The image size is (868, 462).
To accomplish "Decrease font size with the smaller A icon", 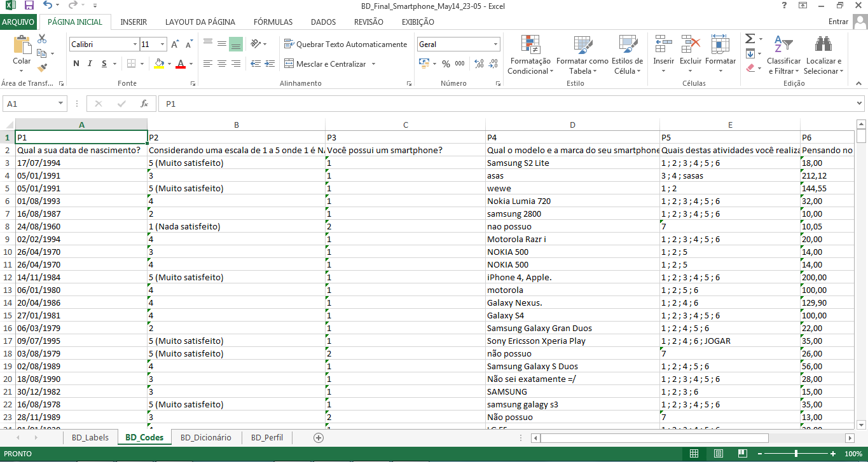I will pos(189,44).
